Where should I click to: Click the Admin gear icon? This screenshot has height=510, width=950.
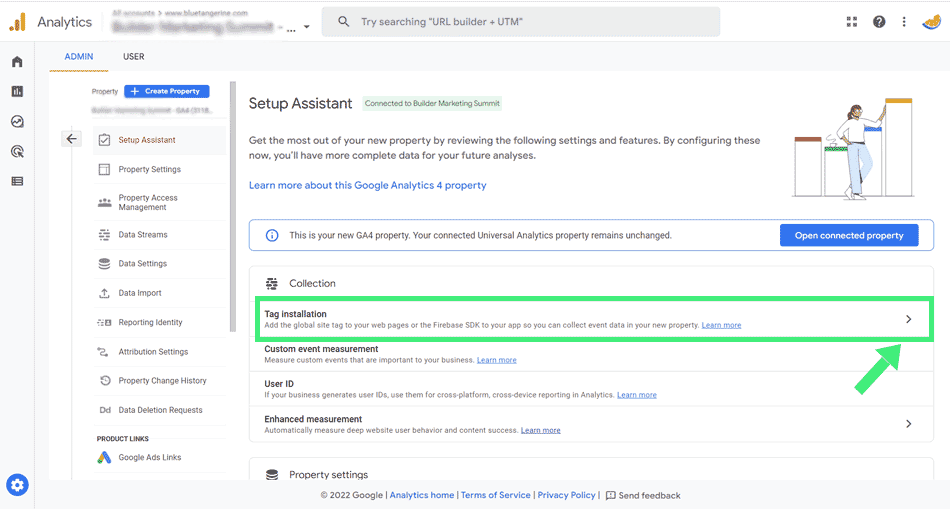[x=17, y=486]
